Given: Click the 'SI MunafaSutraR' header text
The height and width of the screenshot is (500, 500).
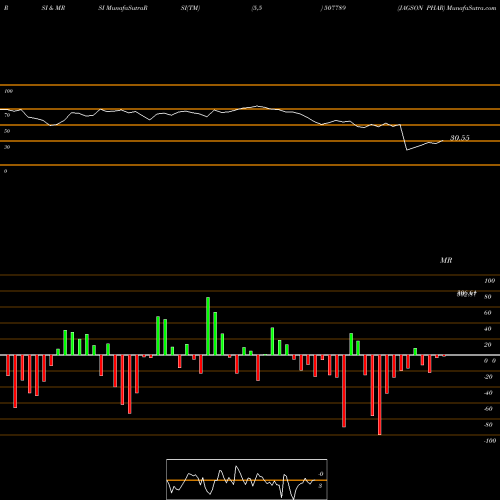Looking at the screenshot, I should [123, 8].
